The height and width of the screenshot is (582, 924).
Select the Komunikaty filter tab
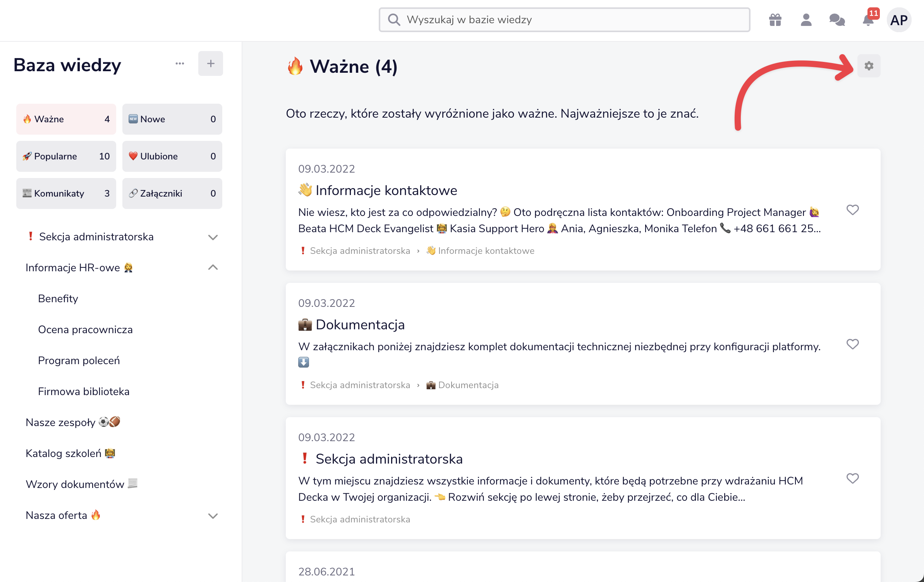pos(66,193)
